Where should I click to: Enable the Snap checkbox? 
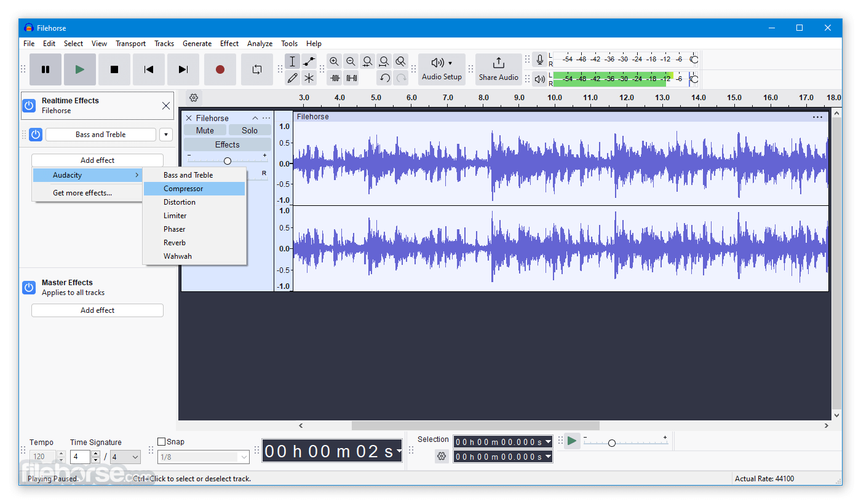[x=162, y=441]
